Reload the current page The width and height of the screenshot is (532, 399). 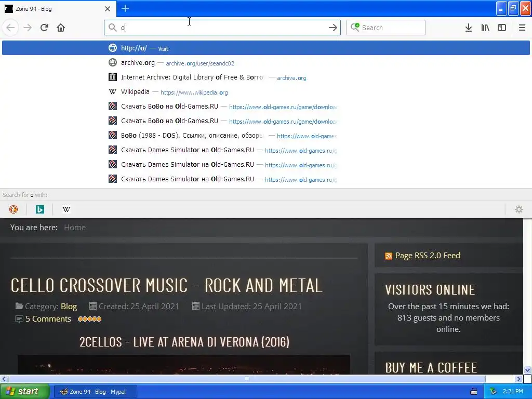click(x=44, y=28)
